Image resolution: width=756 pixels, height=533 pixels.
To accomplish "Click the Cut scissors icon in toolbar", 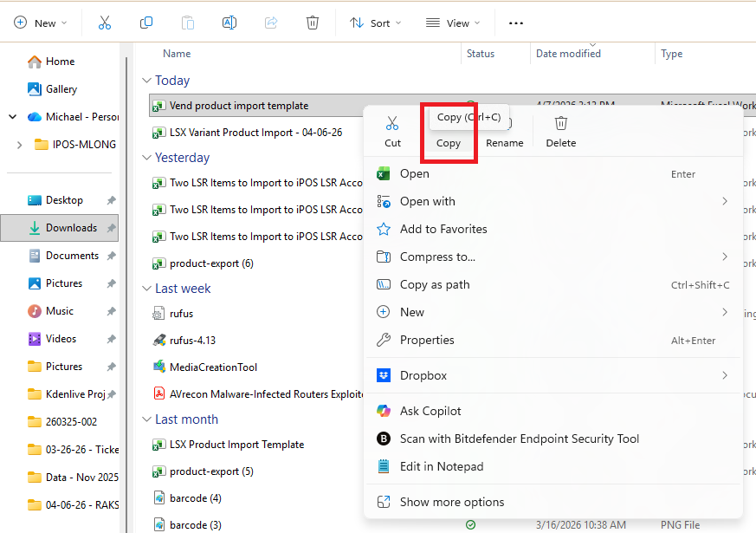I will (105, 23).
